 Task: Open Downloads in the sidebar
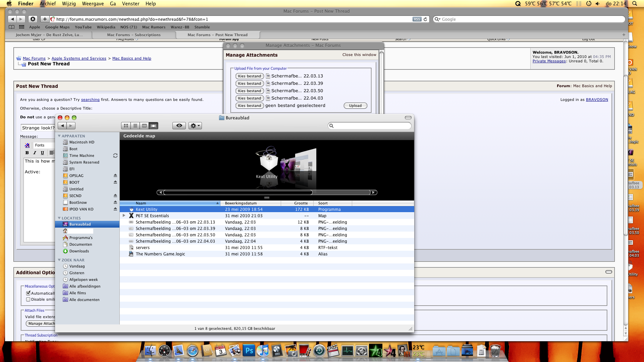79,251
